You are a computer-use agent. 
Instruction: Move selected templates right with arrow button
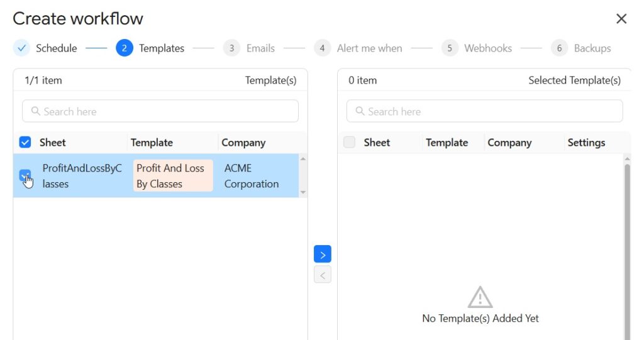click(322, 255)
